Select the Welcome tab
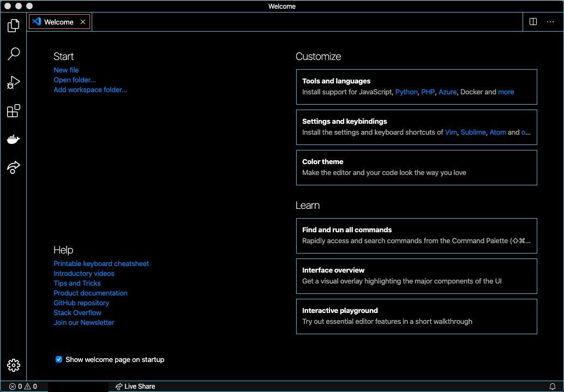This screenshot has height=392, width=564. (59, 22)
